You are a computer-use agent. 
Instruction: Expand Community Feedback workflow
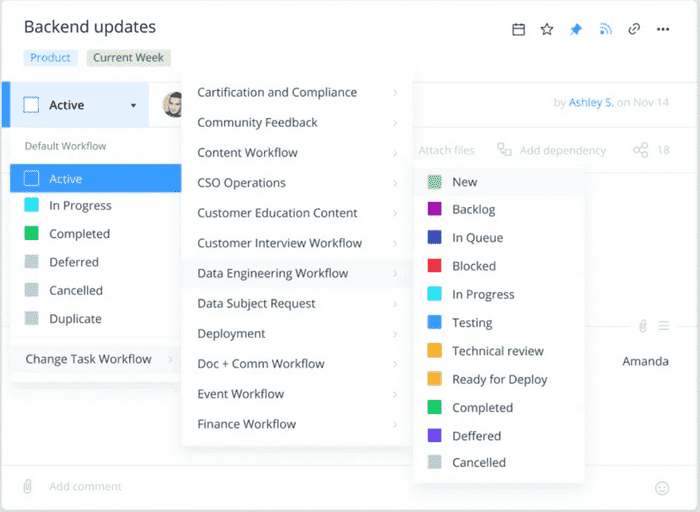coord(297,122)
